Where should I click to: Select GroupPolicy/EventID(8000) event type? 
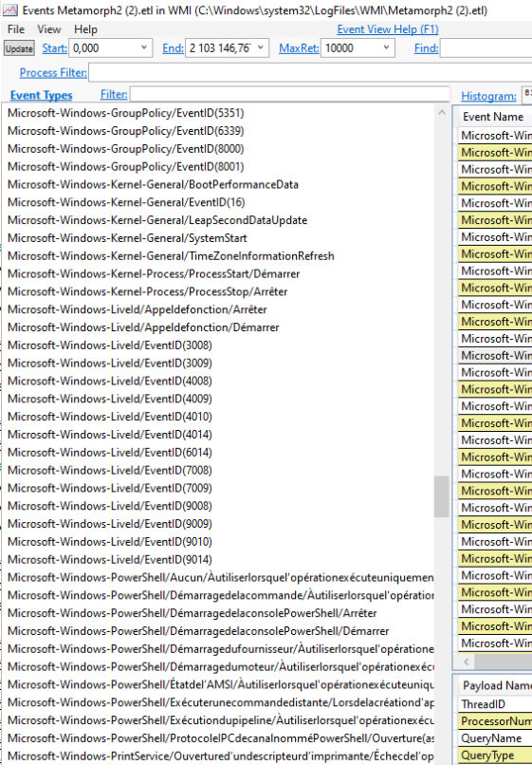[126, 149]
